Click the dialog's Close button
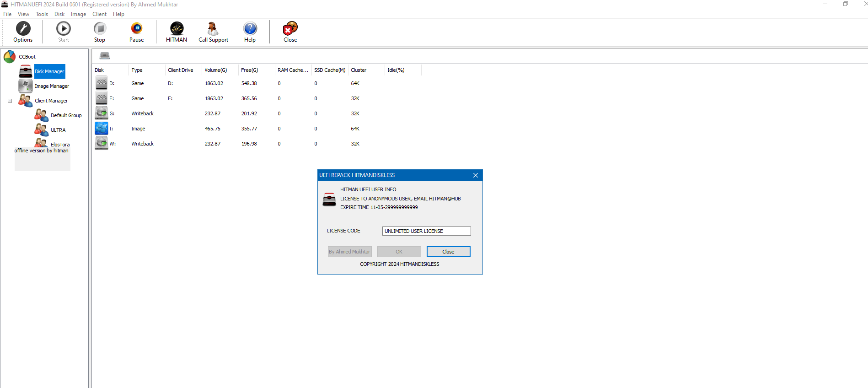Viewport: 868px width, 388px height. click(x=448, y=252)
